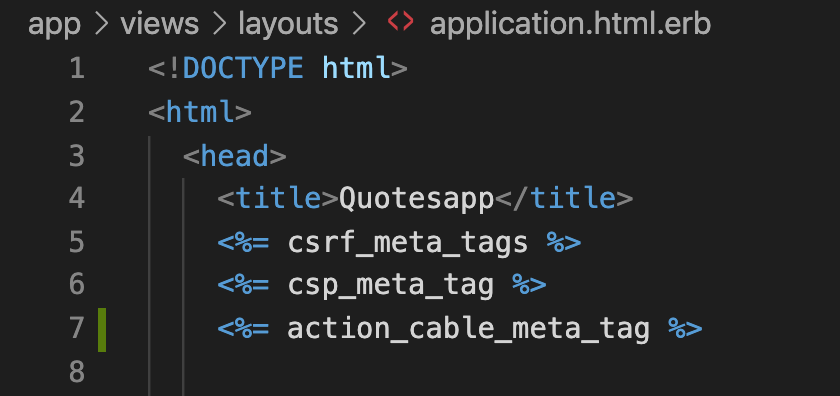Place cursor on the Quotesapp title text
Viewport: 840px width, 396px height.
tap(416, 200)
